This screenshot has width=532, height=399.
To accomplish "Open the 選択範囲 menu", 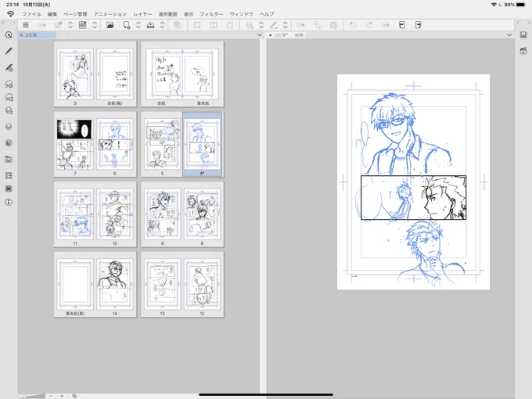I will [168, 14].
